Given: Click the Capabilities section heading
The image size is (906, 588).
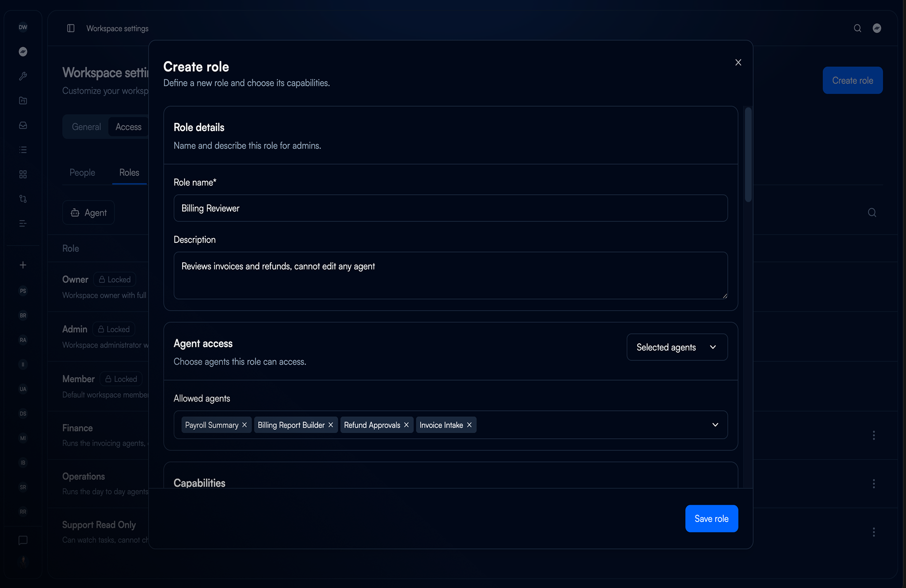Looking at the screenshot, I should click(x=200, y=483).
